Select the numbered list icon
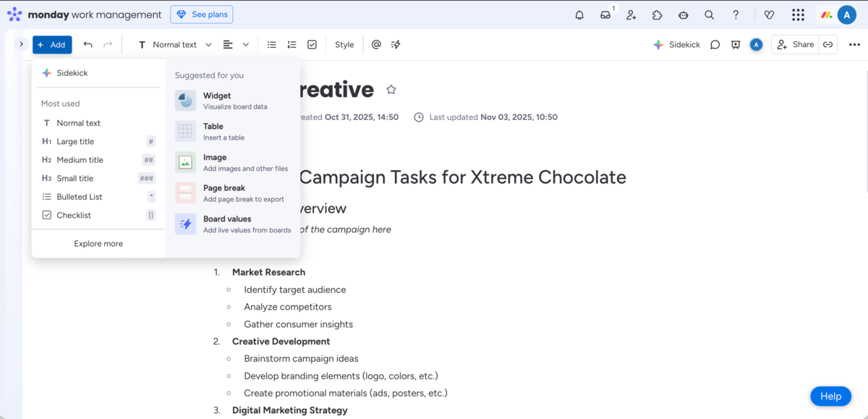 click(x=292, y=44)
